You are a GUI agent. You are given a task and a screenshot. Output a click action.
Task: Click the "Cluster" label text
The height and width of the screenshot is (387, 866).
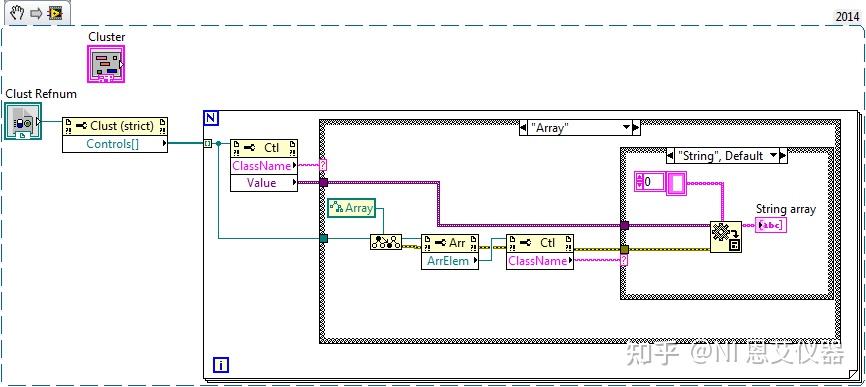point(107,36)
